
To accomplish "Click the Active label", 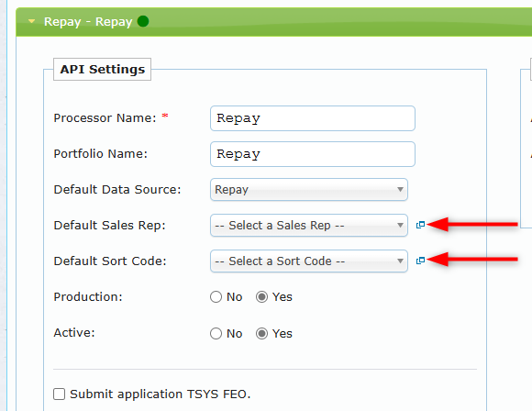I will [x=74, y=333].
